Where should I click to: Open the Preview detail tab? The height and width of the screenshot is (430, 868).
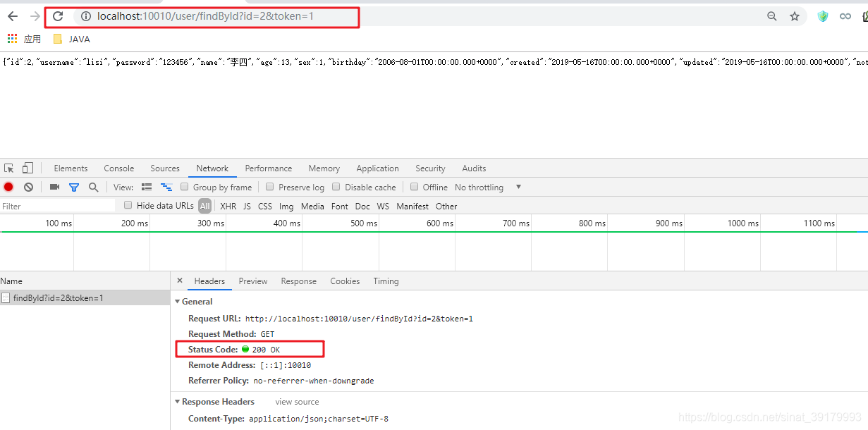253,281
